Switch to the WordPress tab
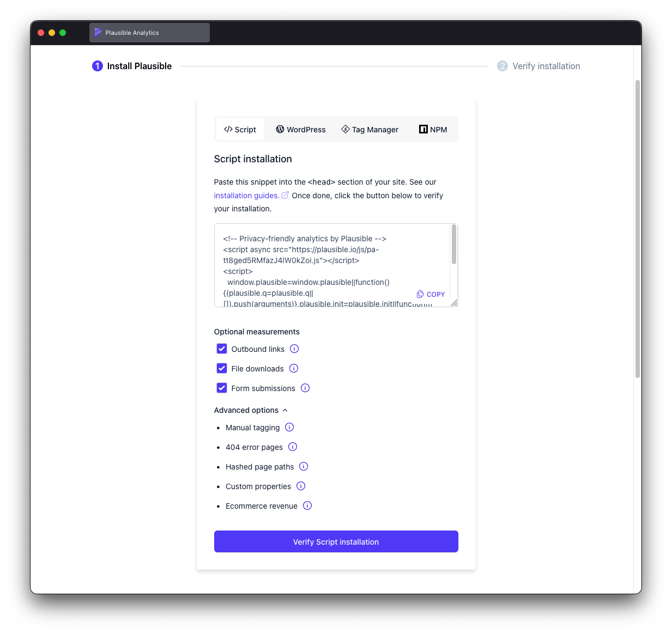This screenshot has height=634, width=672. point(301,130)
